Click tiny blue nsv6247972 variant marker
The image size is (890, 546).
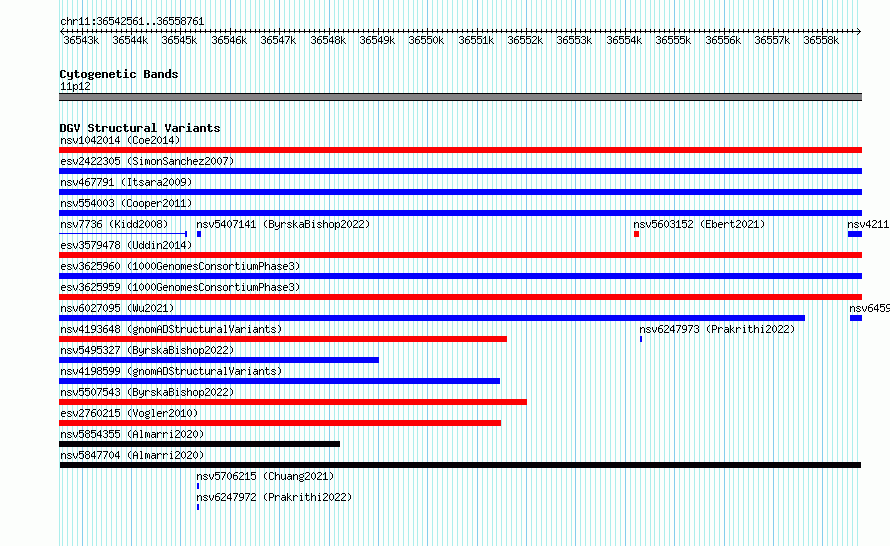[198, 507]
